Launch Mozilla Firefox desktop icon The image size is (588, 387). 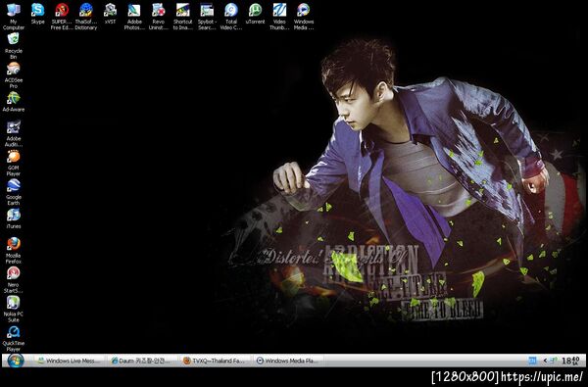coord(14,251)
